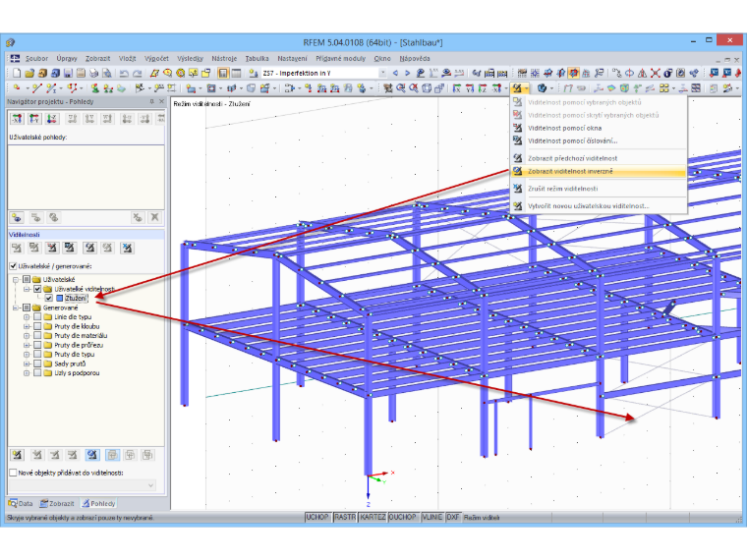This screenshot has width=747, height=560.
Task: Open the Výpočet menu
Action: point(156,58)
